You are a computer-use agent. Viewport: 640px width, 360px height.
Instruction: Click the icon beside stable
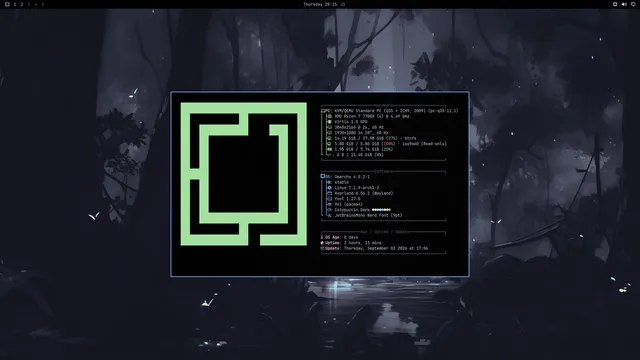point(329,182)
